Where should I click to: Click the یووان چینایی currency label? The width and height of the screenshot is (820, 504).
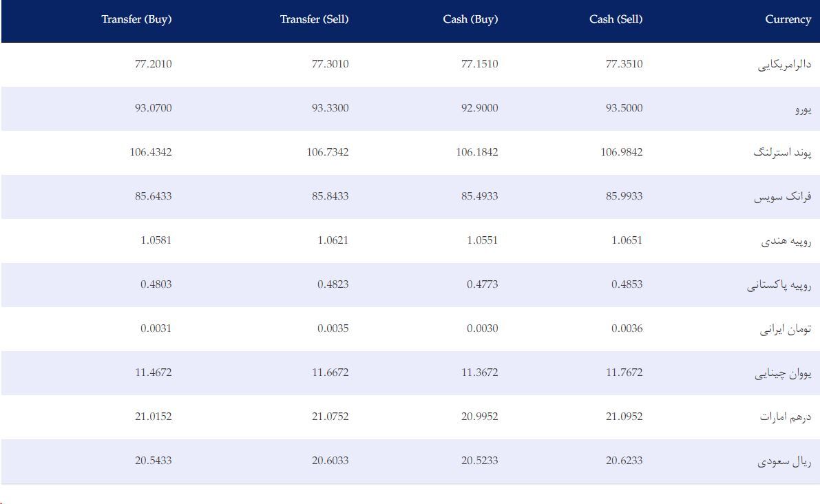[783, 373]
